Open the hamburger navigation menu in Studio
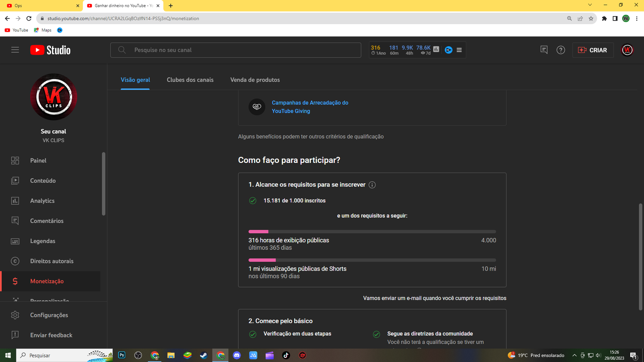644x362 pixels. pos(15,50)
